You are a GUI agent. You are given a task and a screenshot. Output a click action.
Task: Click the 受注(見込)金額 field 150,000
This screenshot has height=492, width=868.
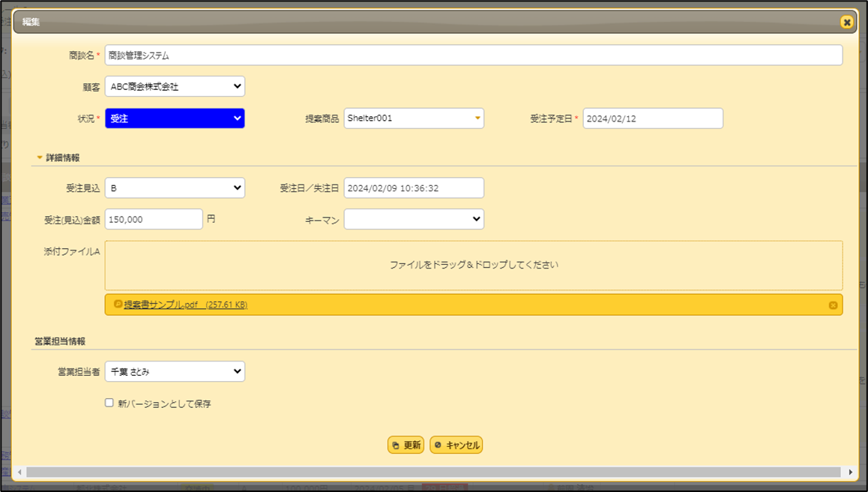click(x=154, y=219)
